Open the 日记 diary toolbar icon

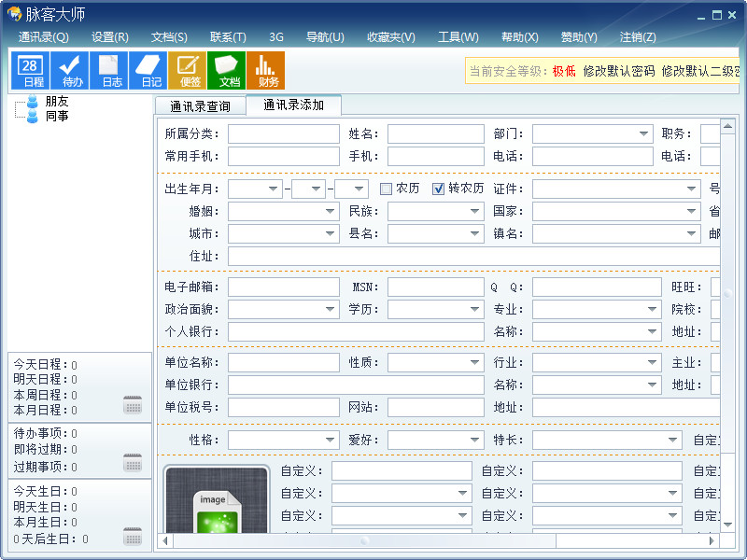click(x=148, y=71)
